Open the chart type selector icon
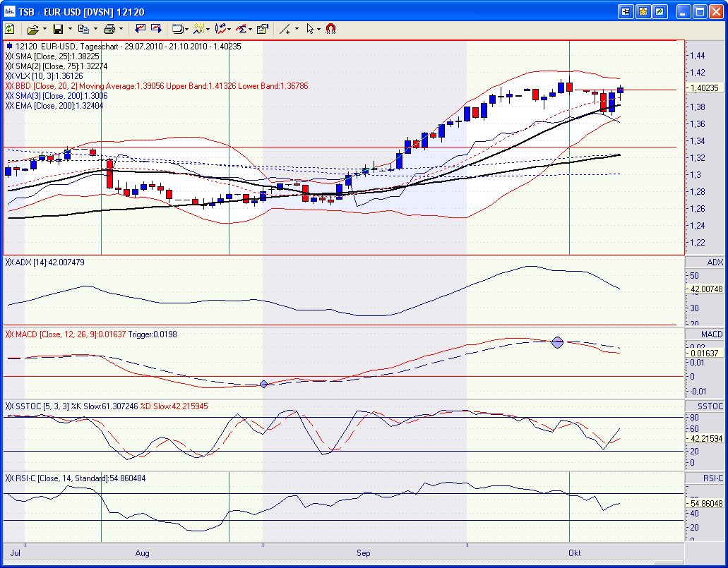 point(177,29)
